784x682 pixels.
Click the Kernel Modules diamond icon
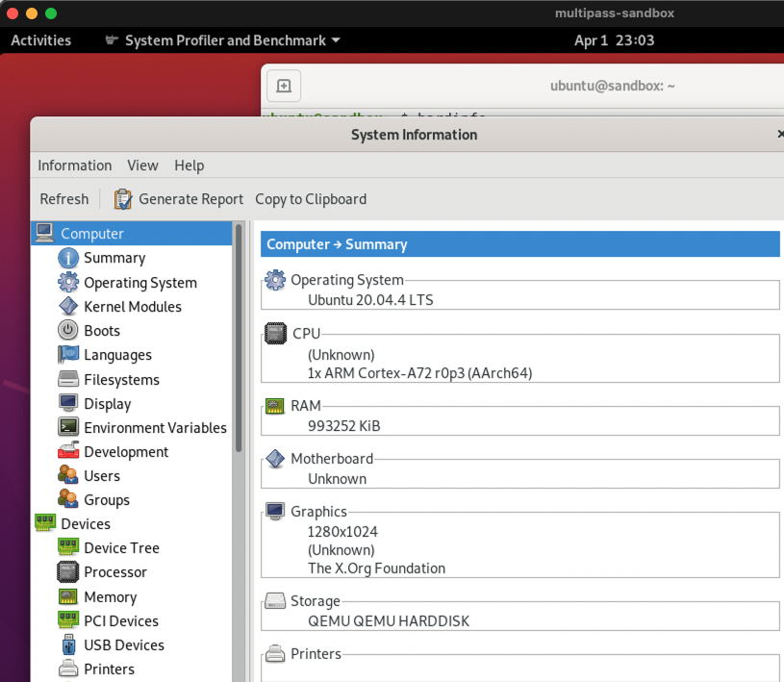[x=68, y=306]
